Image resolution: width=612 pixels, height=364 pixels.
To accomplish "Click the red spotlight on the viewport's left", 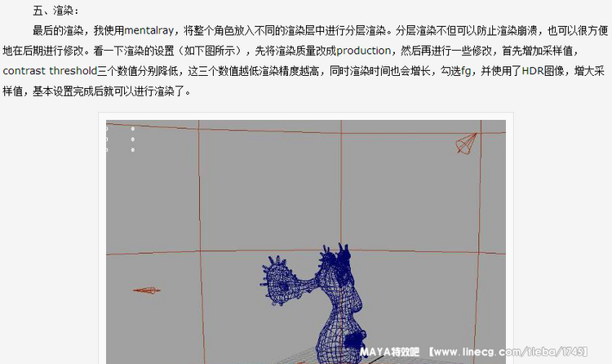I will pyautogui.click(x=147, y=291).
